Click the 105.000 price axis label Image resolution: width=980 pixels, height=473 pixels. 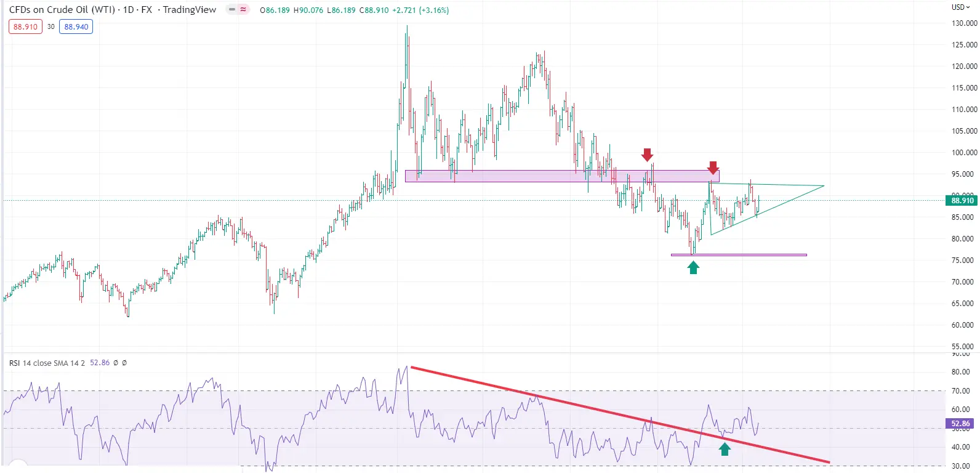965,131
